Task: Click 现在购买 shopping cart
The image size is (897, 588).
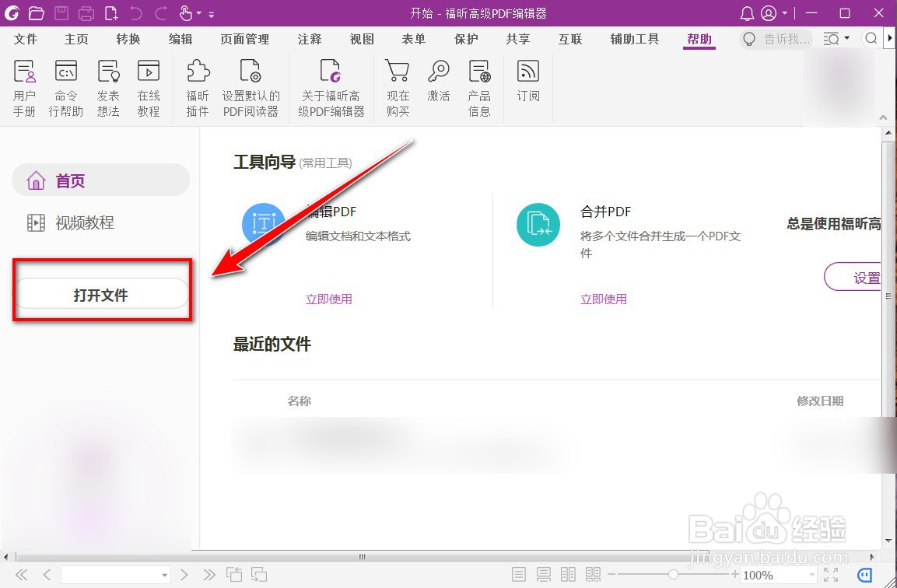Action: click(x=398, y=89)
